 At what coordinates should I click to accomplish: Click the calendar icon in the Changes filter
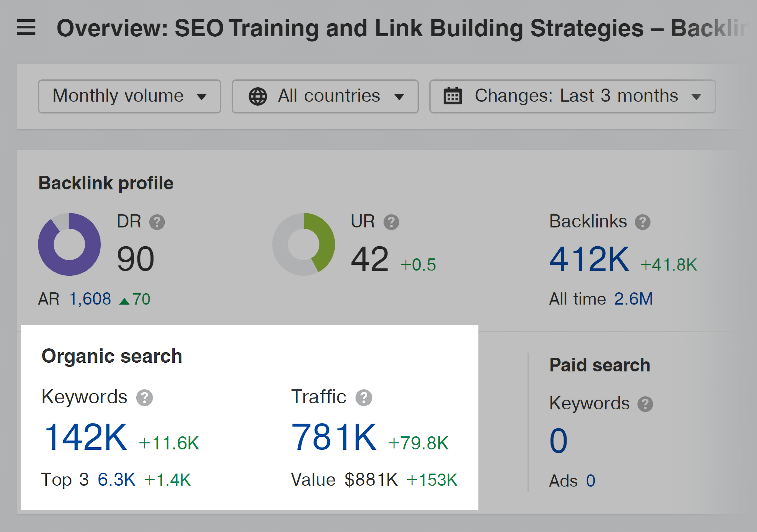click(x=453, y=96)
